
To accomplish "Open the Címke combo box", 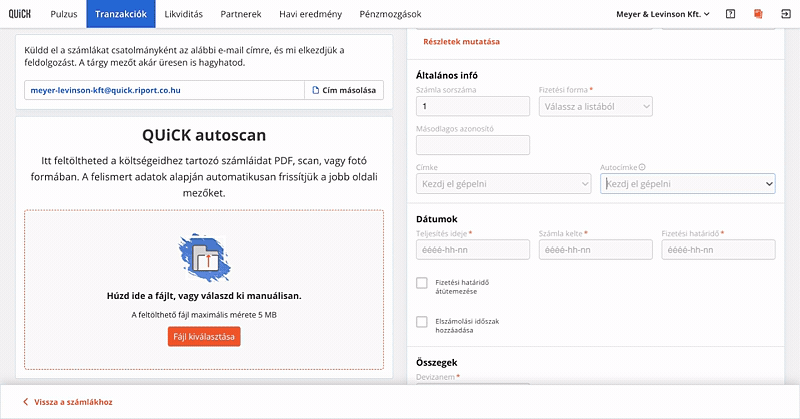I will coord(504,184).
